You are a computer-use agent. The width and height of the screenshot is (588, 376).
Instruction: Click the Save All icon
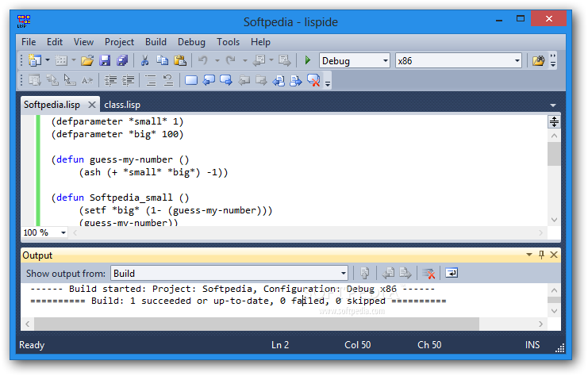click(122, 60)
